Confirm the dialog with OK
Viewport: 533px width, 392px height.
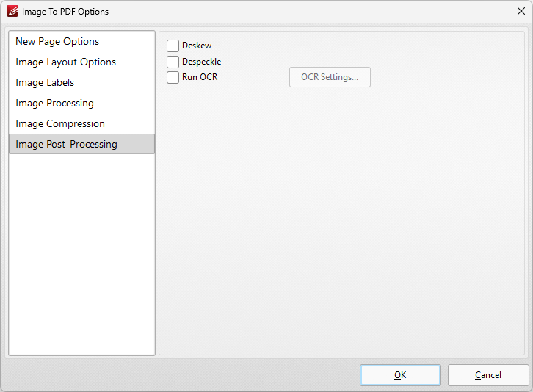pyautogui.click(x=400, y=375)
